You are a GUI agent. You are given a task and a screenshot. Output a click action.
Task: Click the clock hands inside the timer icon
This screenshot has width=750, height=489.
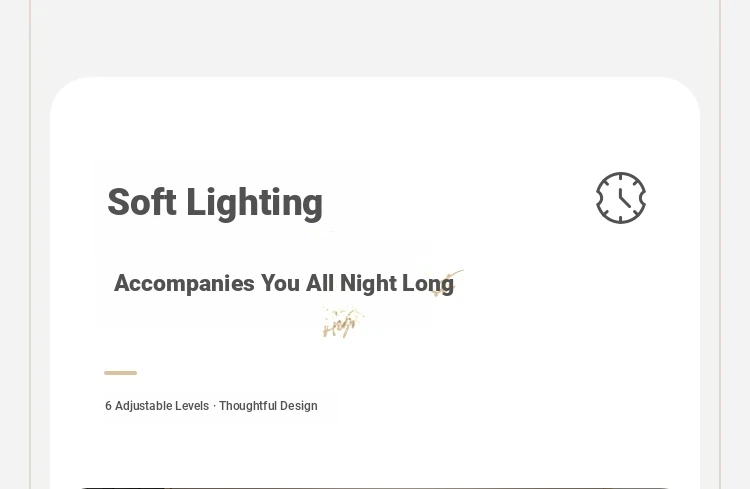[x=625, y=199]
